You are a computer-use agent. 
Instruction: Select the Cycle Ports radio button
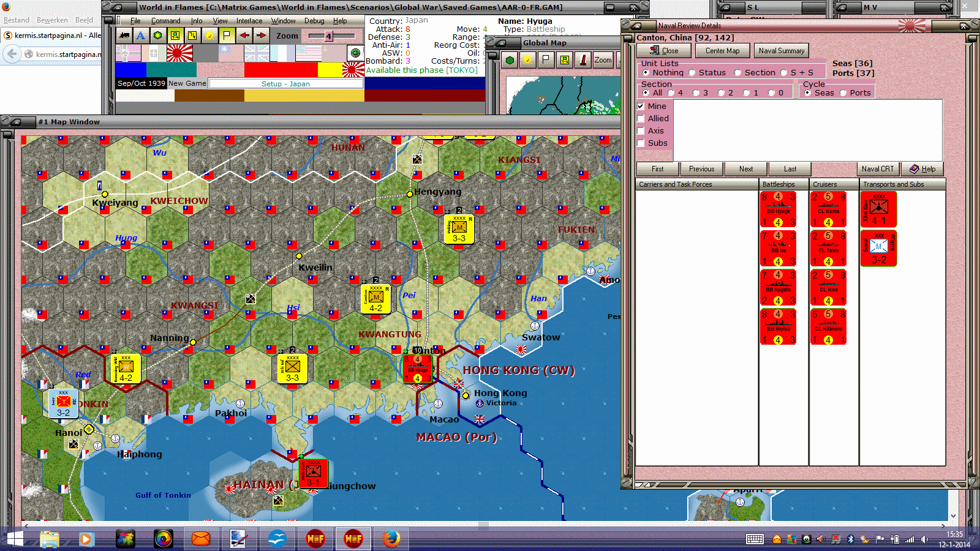[843, 93]
